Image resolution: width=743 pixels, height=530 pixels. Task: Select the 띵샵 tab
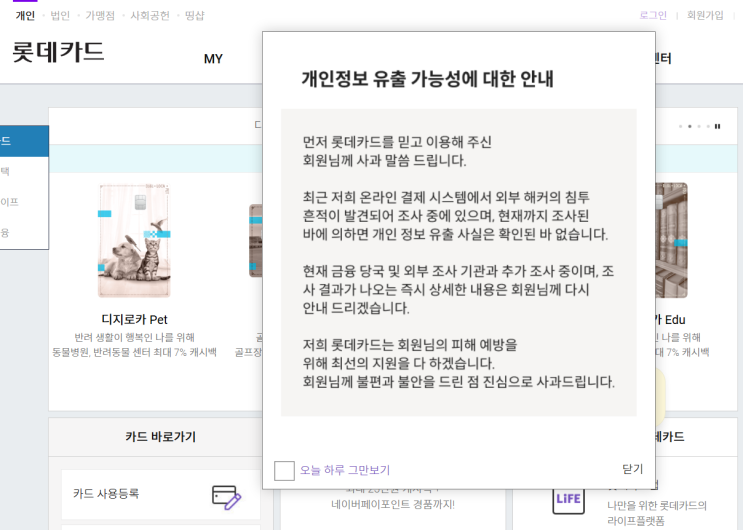195,16
